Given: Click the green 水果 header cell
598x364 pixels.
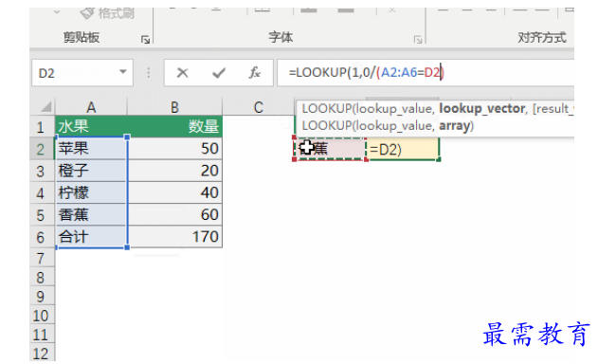Looking at the screenshot, I should pos(91,126).
